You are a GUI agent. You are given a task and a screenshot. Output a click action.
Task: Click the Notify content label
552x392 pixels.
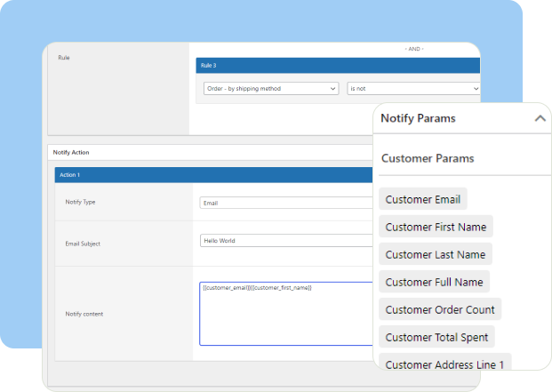(x=84, y=314)
